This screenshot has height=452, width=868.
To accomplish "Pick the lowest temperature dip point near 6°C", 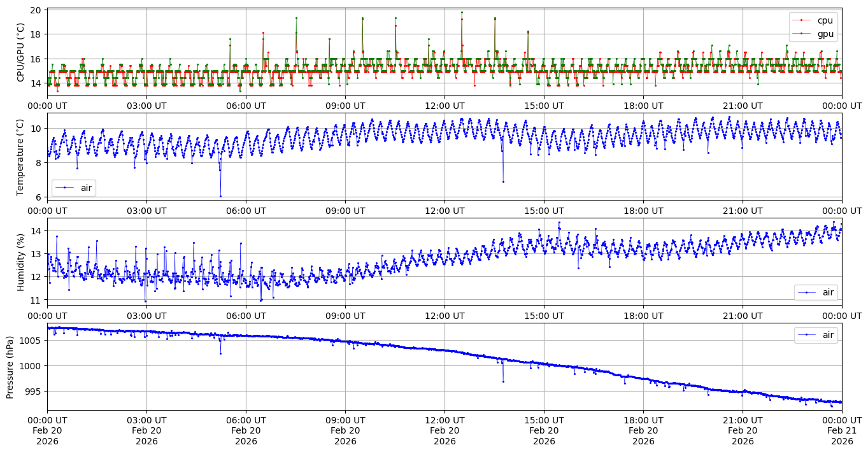I will click(x=220, y=196).
